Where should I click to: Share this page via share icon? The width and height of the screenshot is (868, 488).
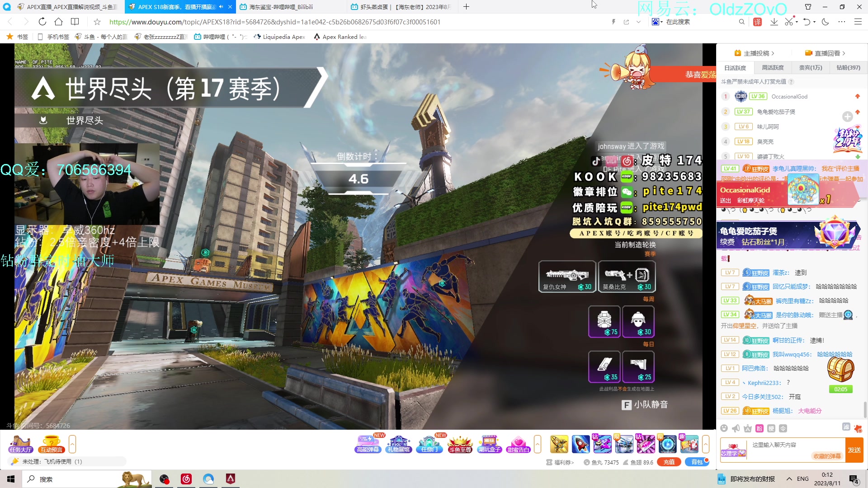click(626, 22)
